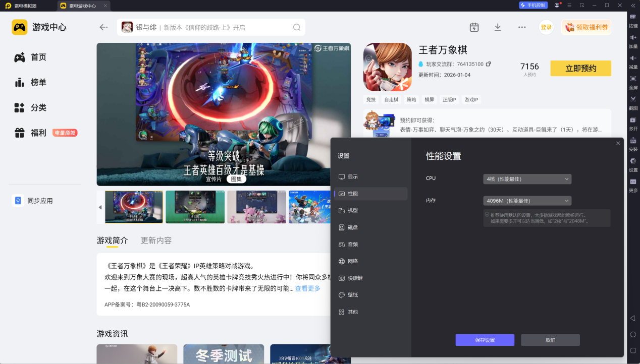Open the 更多 tools in sidebar
This screenshot has width=640, height=364.
tap(633, 186)
